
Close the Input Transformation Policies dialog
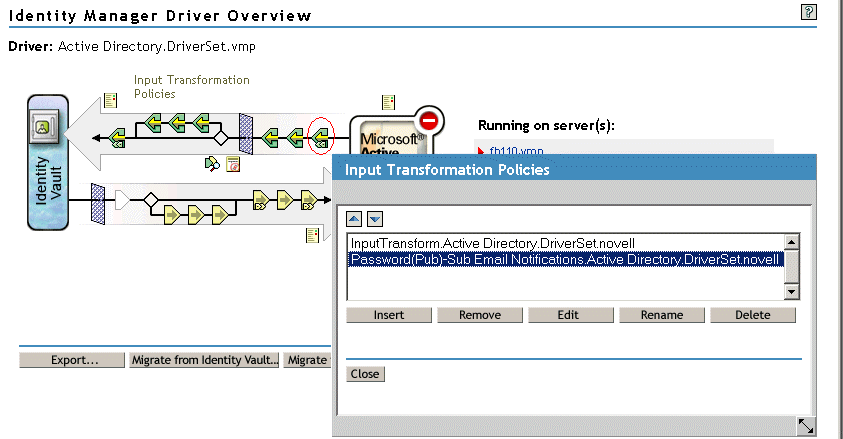(x=365, y=374)
